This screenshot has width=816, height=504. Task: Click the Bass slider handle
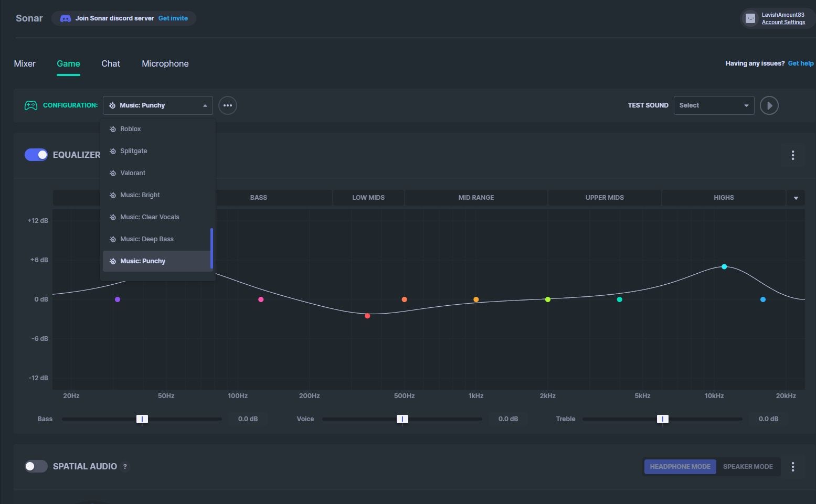[142, 419]
